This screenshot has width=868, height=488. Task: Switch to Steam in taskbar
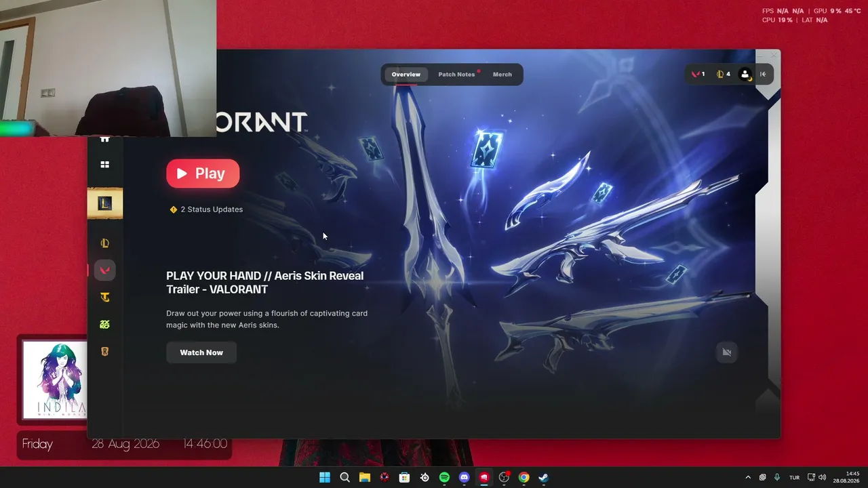pos(544,477)
